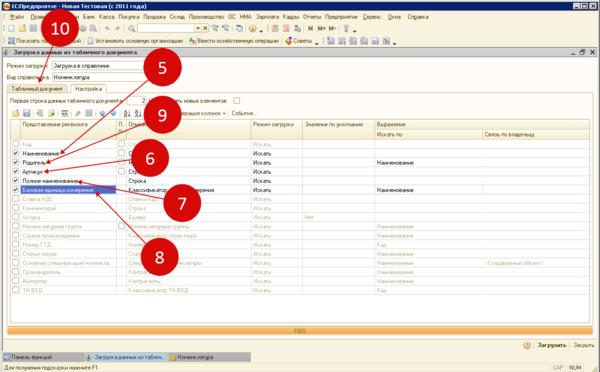Check the Ставка НДС row checkbox
This screenshot has height=372, width=600.
[15, 199]
